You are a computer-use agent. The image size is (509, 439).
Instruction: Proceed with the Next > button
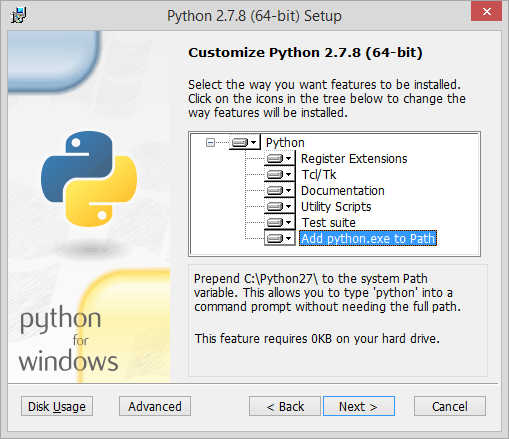359,406
